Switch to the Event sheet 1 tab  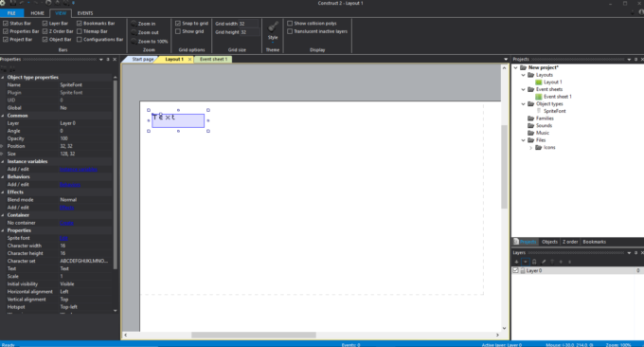pos(213,59)
